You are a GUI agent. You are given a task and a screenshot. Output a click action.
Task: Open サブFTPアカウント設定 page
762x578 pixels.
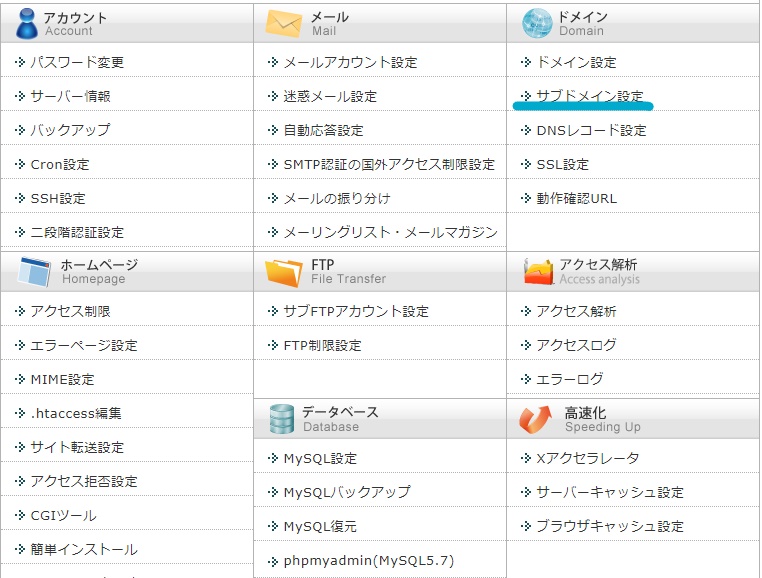(x=355, y=311)
